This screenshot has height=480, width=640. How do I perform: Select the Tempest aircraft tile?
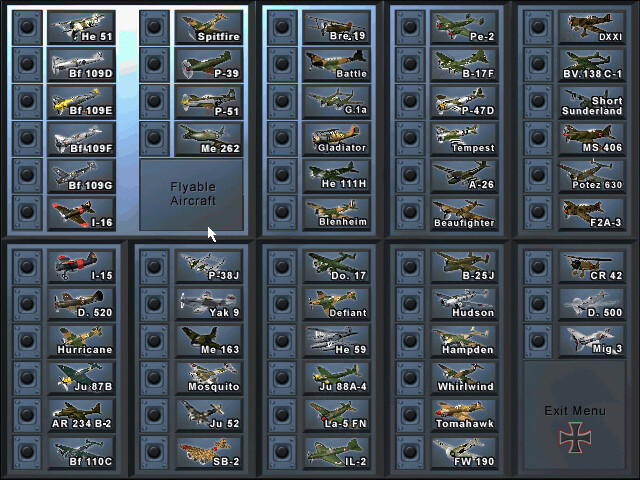tap(464, 139)
